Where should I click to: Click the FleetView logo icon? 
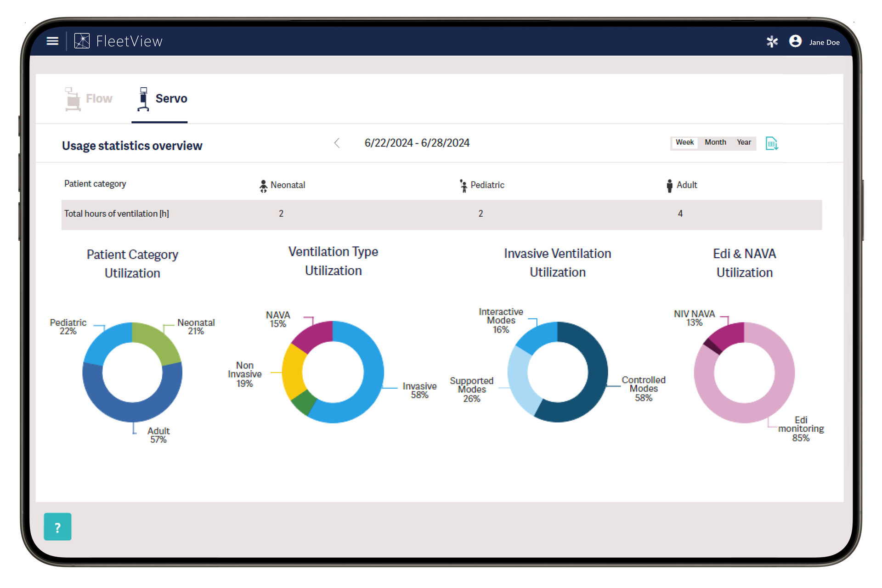82,41
